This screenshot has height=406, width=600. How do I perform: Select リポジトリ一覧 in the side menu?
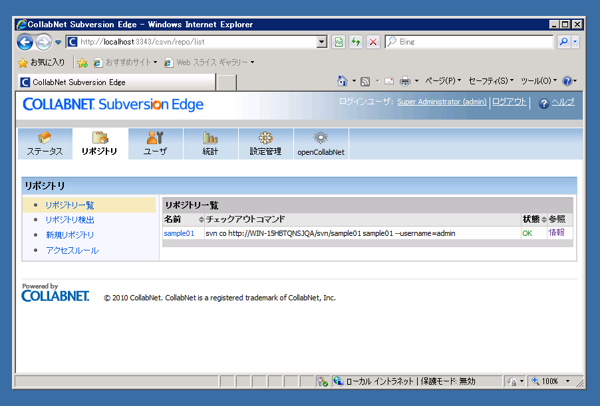[70, 205]
